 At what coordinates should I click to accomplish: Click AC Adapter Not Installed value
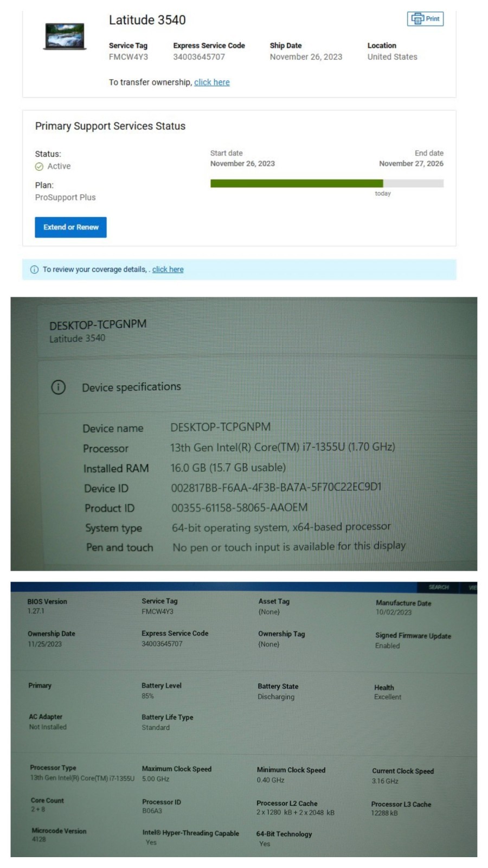[48, 727]
